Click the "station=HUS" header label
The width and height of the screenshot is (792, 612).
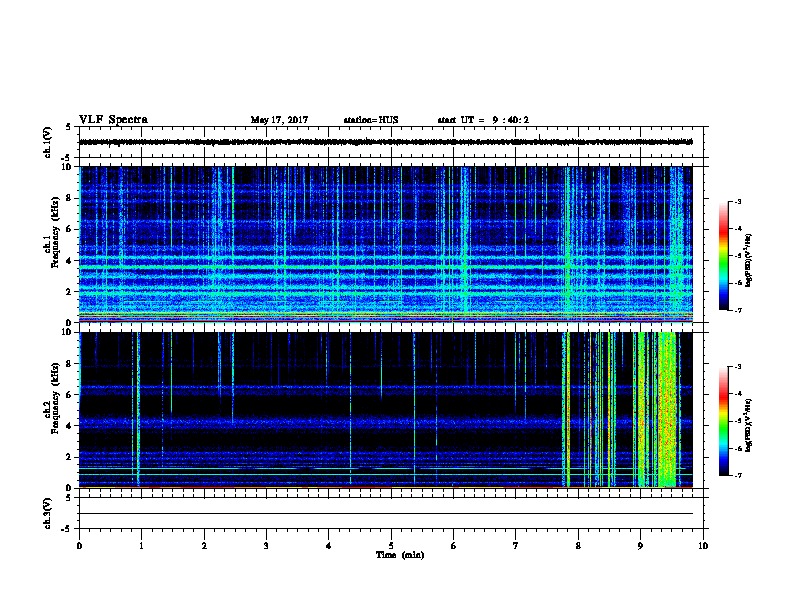pos(371,120)
